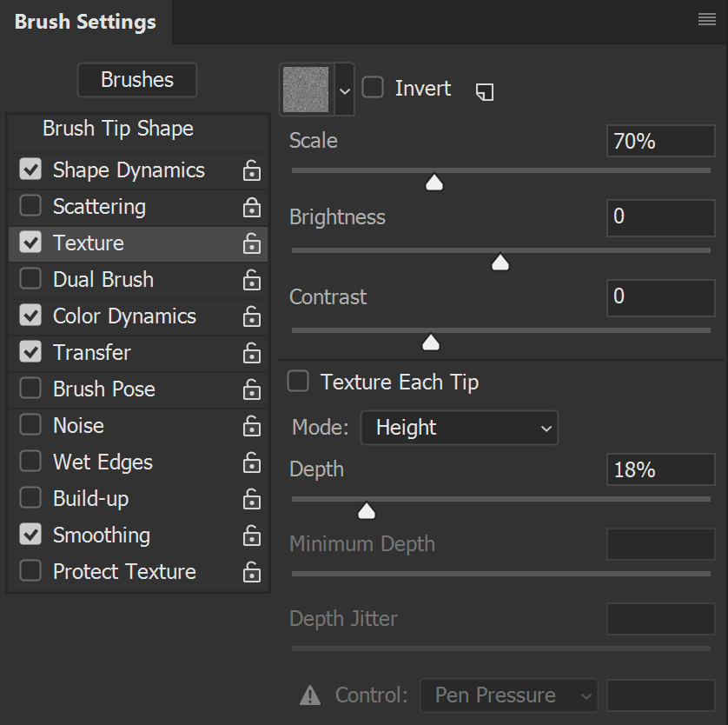Click the Scale percentage input field
Viewport: 728px width, 725px height.
coord(660,141)
